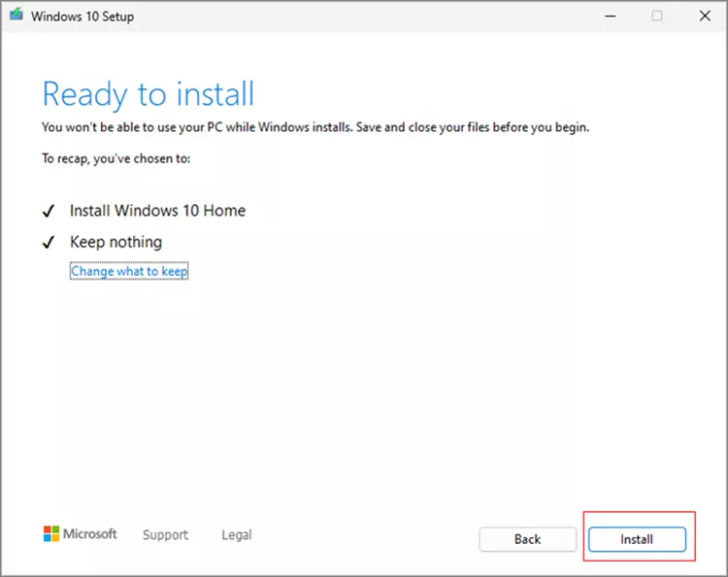Go back with the Back button

pos(527,539)
